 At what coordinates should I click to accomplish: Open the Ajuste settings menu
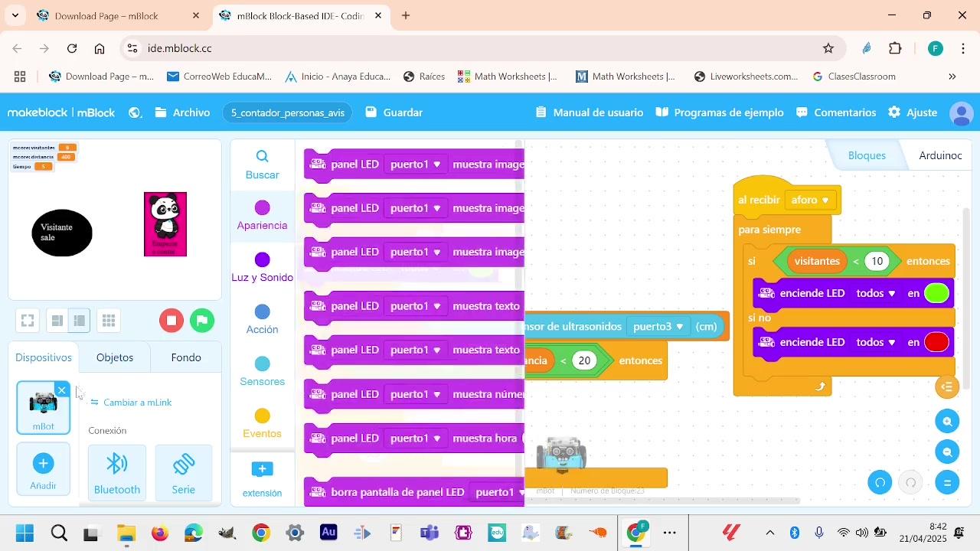(x=913, y=112)
